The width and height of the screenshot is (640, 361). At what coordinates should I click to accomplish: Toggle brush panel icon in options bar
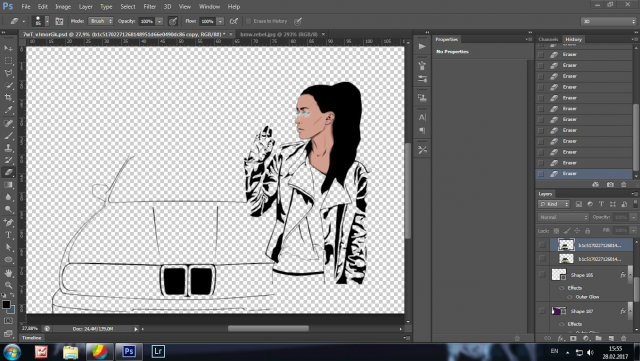[x=59, y=21]
